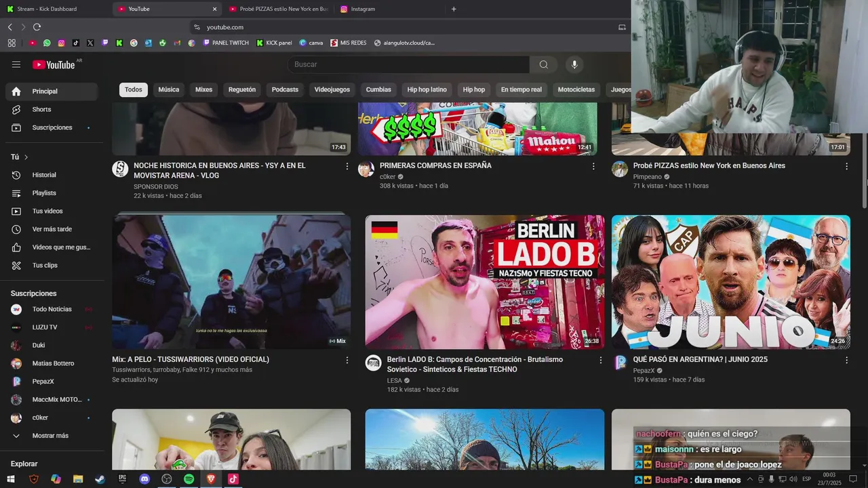This screenshot has height=488, width=868.
Task: Select the Regueton filter chip
Action: (x=242, y=89)
